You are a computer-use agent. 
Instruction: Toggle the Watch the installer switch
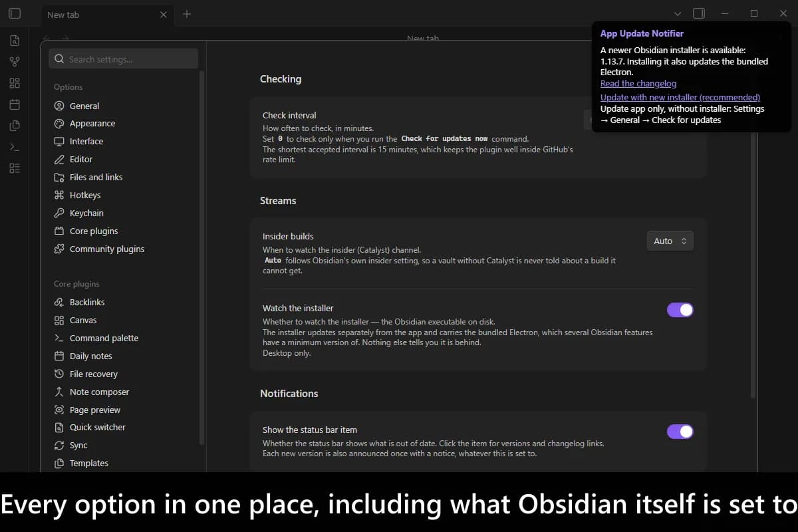coord(680,310)
